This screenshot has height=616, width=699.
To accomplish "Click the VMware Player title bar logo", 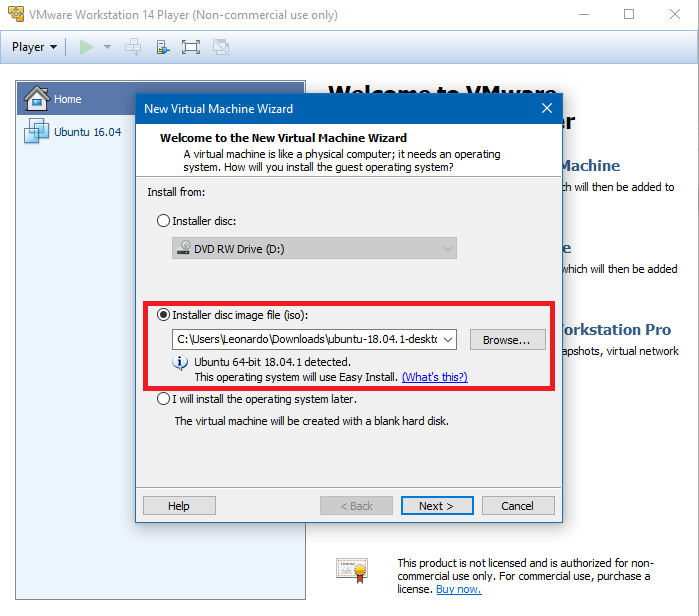I will (x=16, y=14).
